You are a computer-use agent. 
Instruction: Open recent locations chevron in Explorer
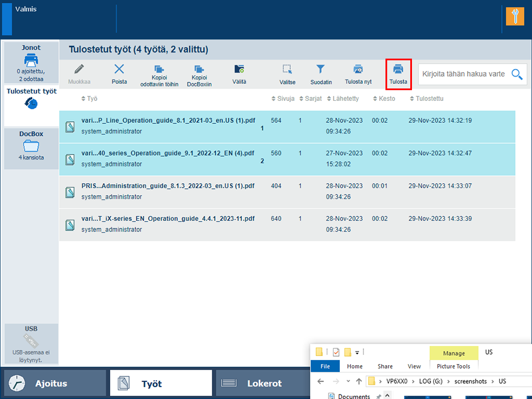point(348,382)
